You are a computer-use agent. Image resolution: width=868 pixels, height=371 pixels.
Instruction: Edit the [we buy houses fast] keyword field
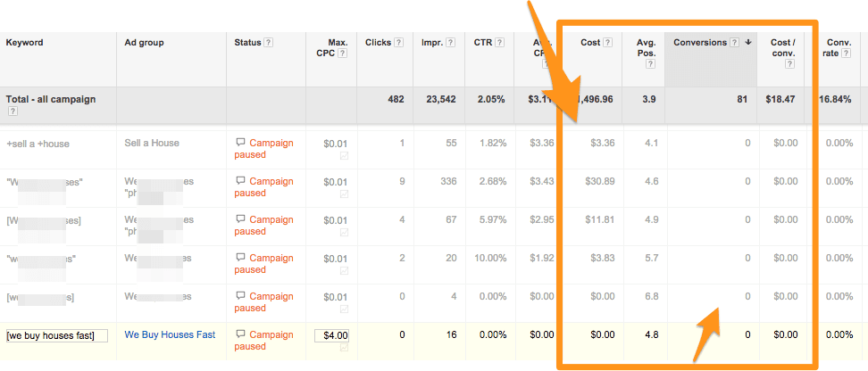(x=57, y=335)
